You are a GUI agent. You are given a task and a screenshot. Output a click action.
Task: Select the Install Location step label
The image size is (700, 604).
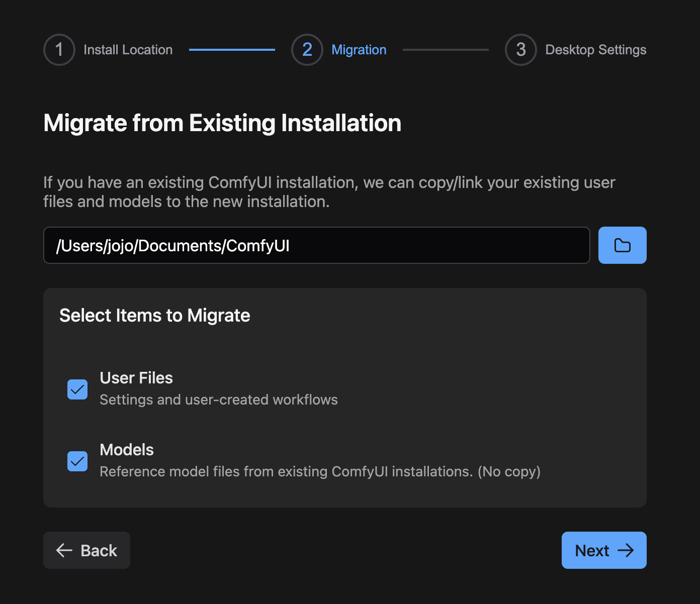tap(128, 50)
